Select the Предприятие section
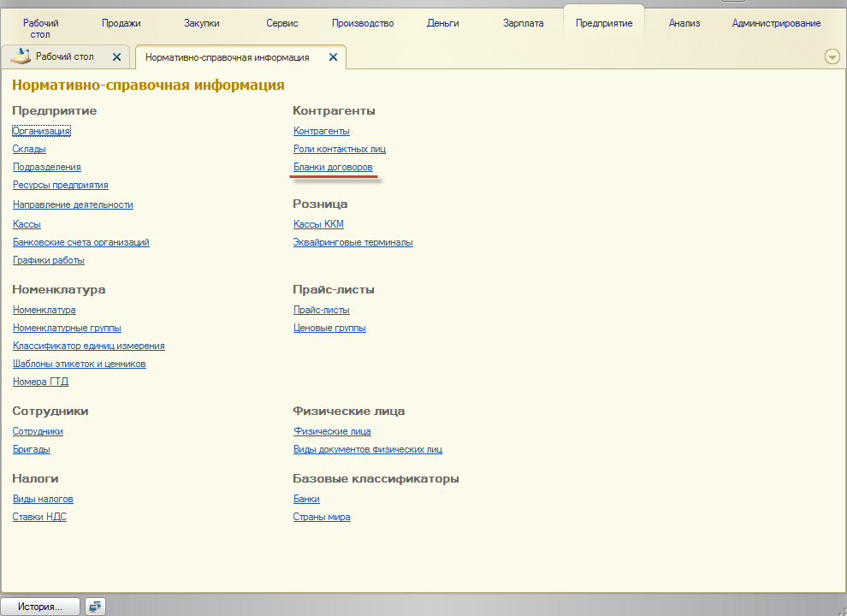The height and width of the screenshot is (616, 847). tap(604, 23)
